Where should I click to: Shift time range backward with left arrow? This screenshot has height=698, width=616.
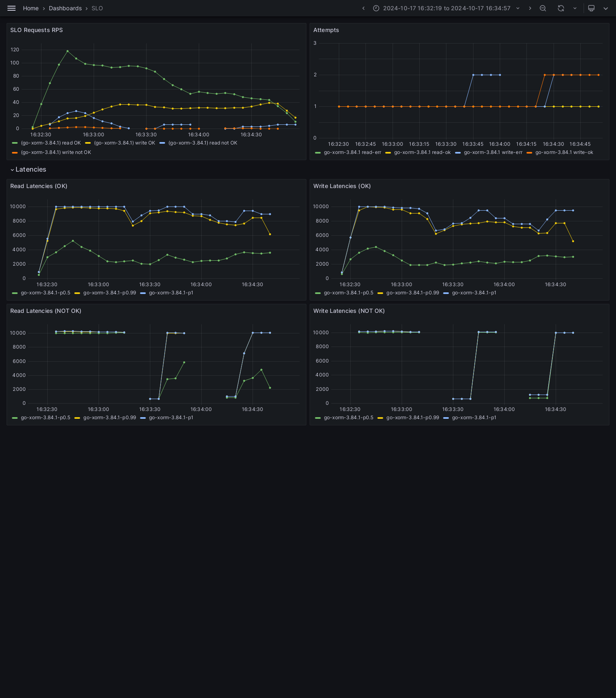click(363, 8)
